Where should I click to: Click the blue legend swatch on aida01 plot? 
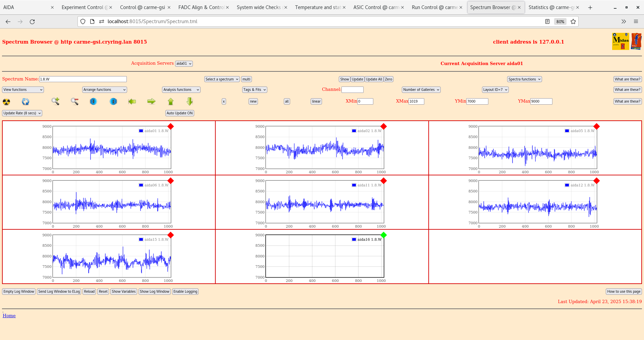pyautogui.click(x=141, y=131)
